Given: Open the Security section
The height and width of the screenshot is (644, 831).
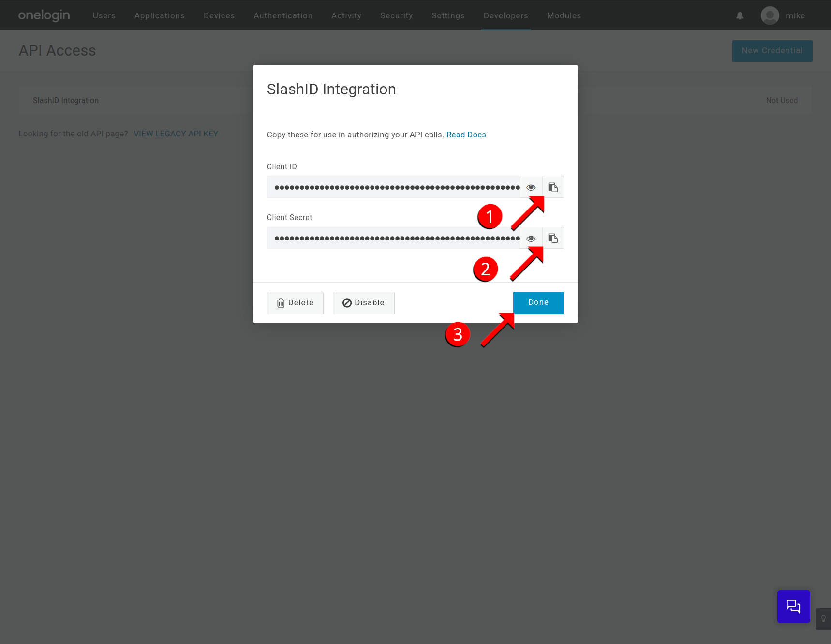Looking at the screenshot, I should (x=396, y=15).
